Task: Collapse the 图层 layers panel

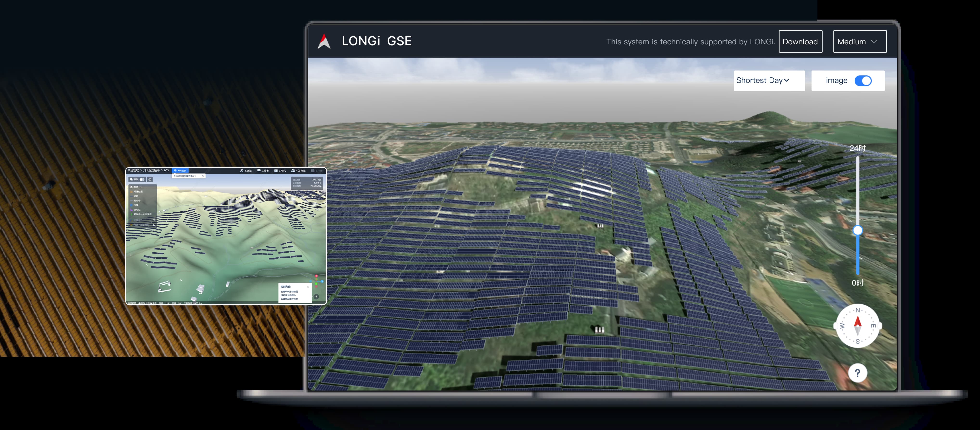Action: tap(141, 187)
